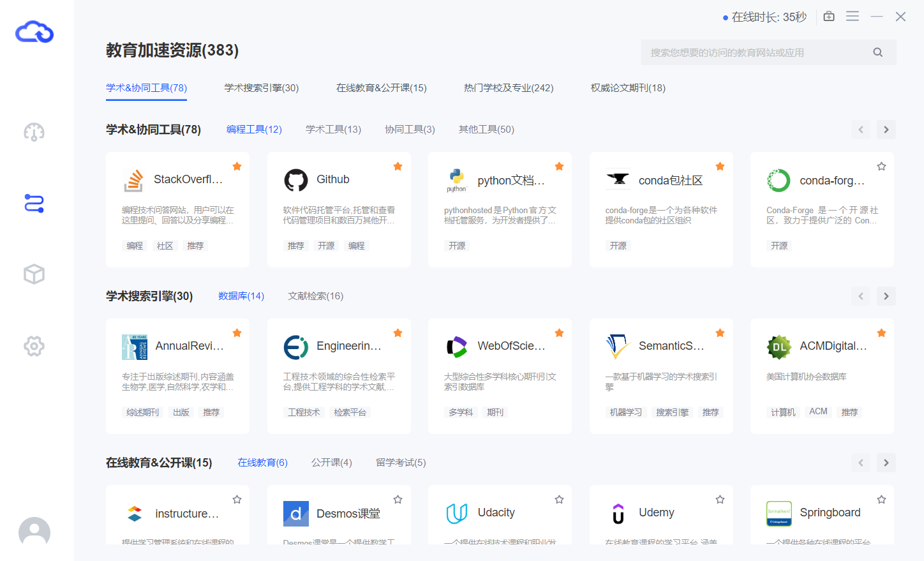
Task: Open the cube toolbox sidebar icon
Action: pos(34,274)
